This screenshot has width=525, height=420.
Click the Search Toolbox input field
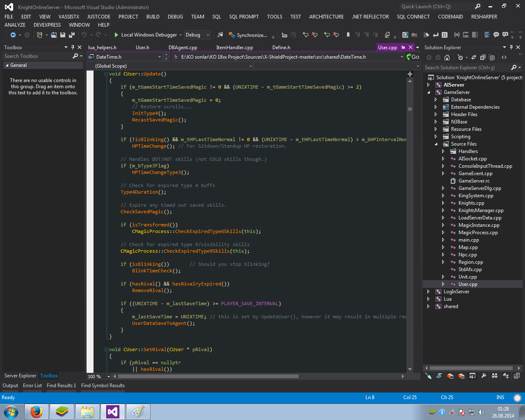(38, 56)
